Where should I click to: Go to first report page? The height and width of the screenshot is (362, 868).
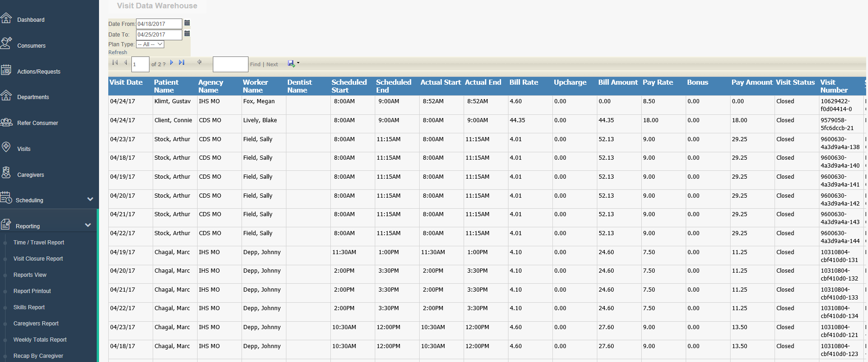click(115, 62)
